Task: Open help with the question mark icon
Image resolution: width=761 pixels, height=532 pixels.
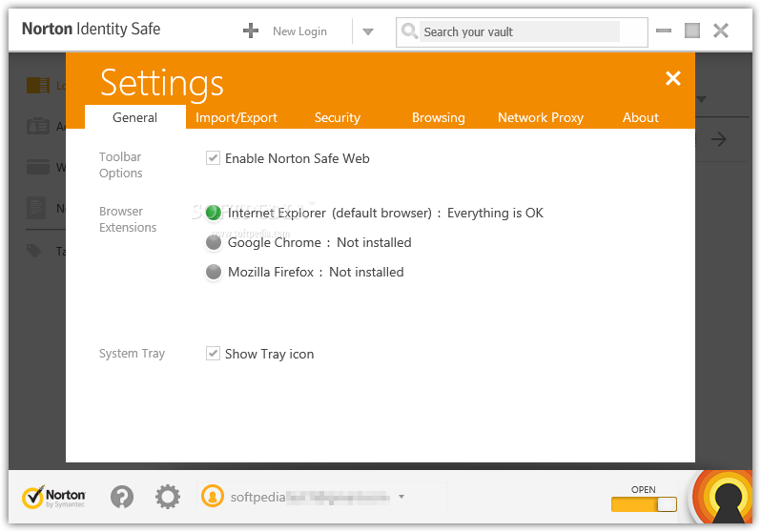Action: click(122, 497)
